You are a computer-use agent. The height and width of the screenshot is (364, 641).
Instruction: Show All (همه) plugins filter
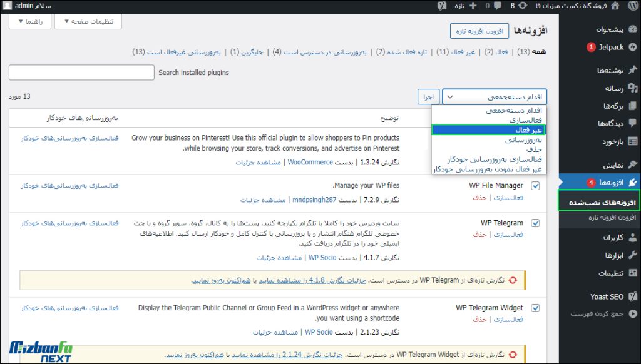pos(538,52)
